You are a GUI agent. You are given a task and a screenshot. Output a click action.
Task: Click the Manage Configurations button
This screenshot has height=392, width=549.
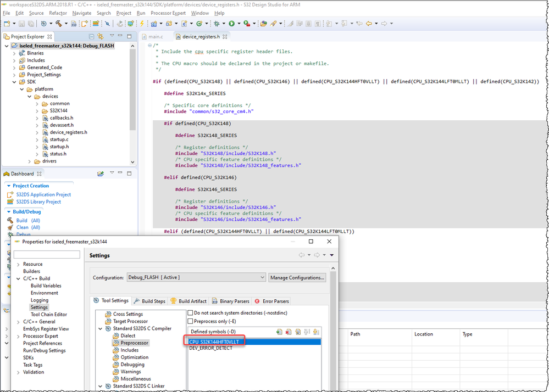(x=297, y=278)
